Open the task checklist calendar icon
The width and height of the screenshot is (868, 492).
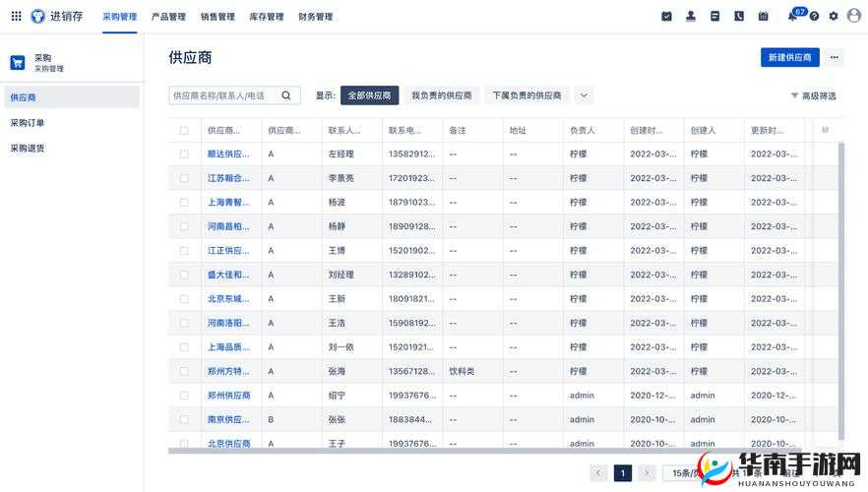(x=666, y=16)
